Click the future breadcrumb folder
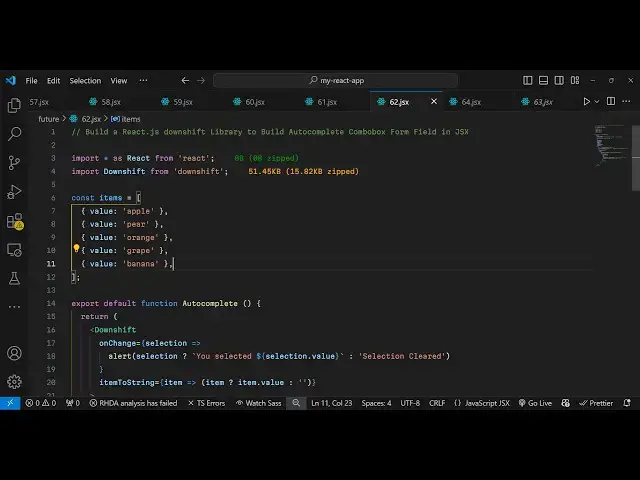This screenshot has width=640, height=480. pyautogui.click(x=49, y=119)
